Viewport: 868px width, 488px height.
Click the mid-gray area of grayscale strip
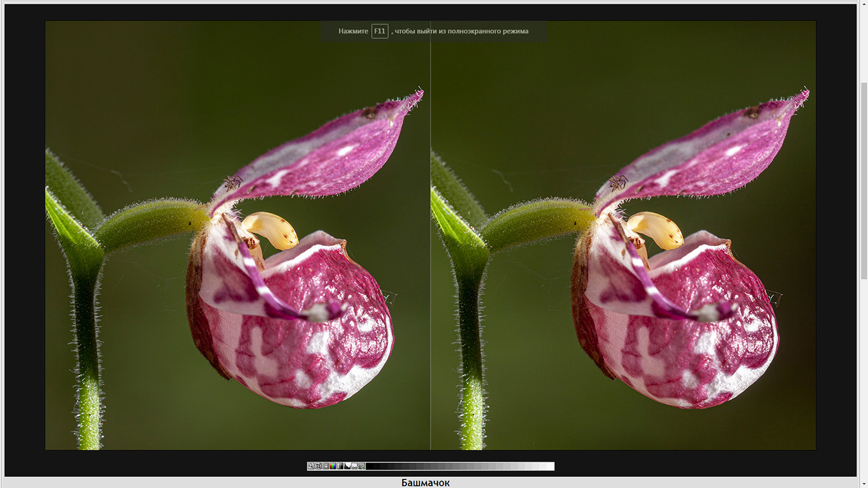point(460,466)
